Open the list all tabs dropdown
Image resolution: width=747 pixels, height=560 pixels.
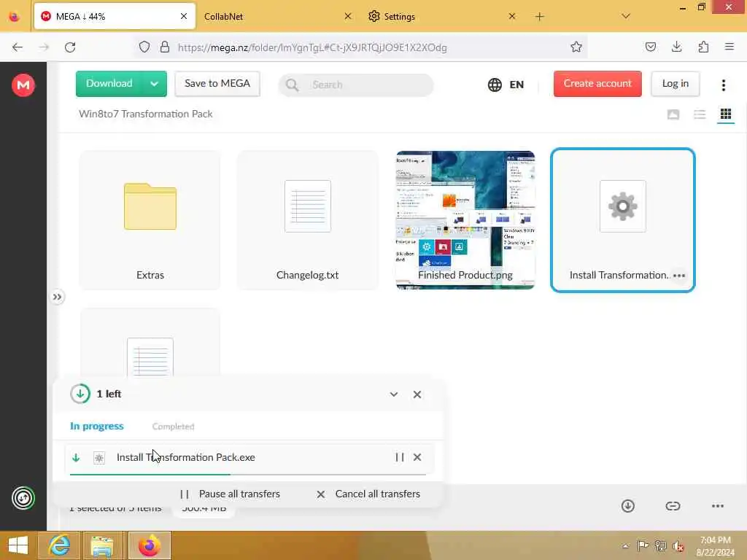626,16
